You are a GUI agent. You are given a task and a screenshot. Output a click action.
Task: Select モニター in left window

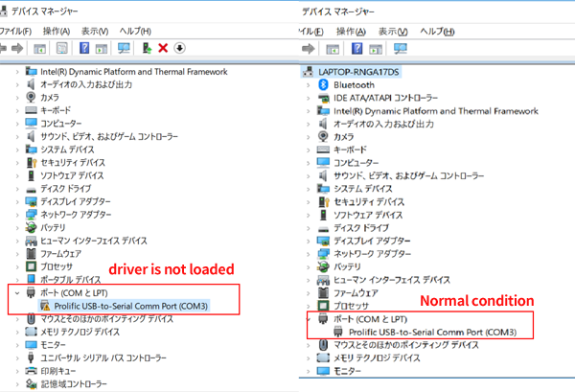[x=53, y=345]
